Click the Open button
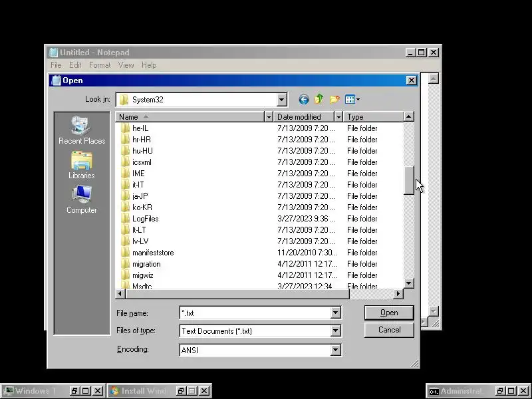 click(x=389, y=313)
